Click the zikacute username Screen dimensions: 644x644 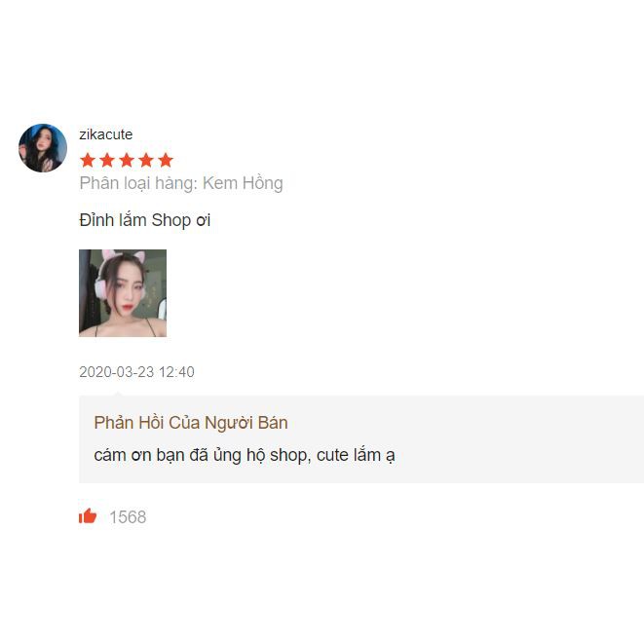click(105, 134)
